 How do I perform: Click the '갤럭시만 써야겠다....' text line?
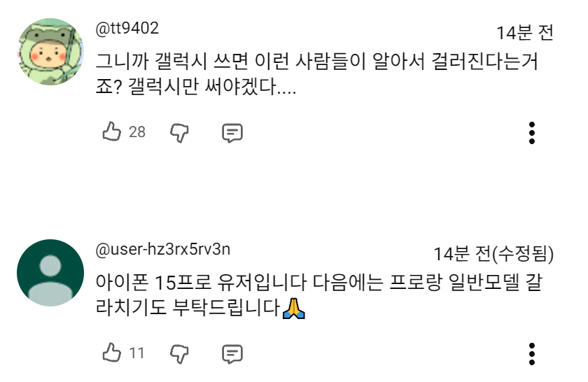click(196, 89)
